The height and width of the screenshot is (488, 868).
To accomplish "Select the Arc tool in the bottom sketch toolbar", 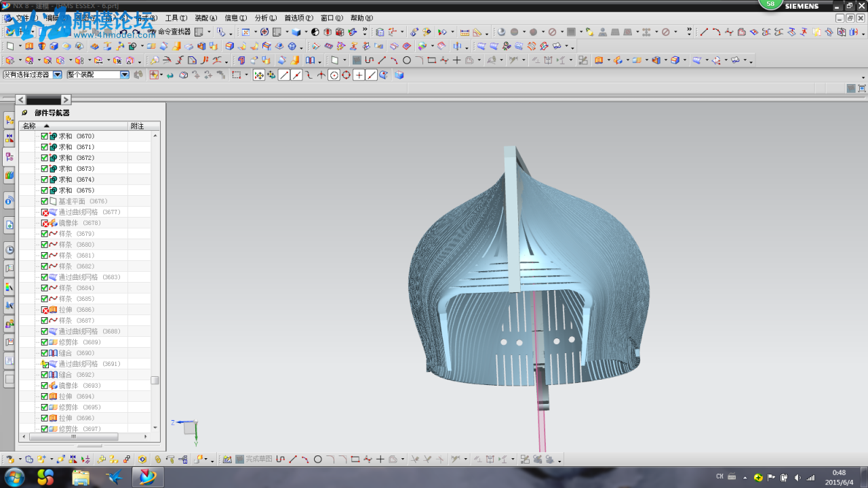I will [x=305, y=460].
